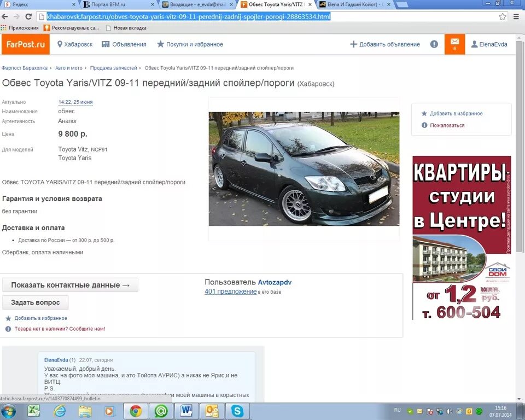This screenshot has width=525, height=420.
Task: Reload the page with refresh icon
Action: click(28, 16)
